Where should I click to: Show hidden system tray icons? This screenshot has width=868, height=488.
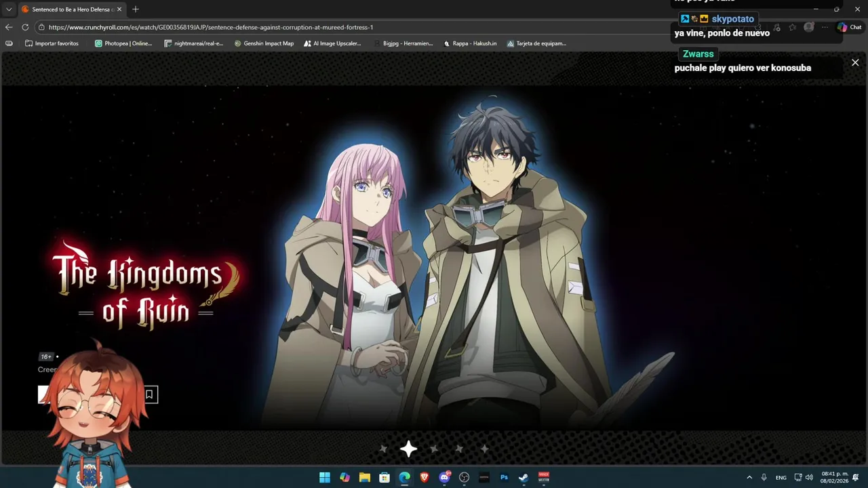coord(749,477)
